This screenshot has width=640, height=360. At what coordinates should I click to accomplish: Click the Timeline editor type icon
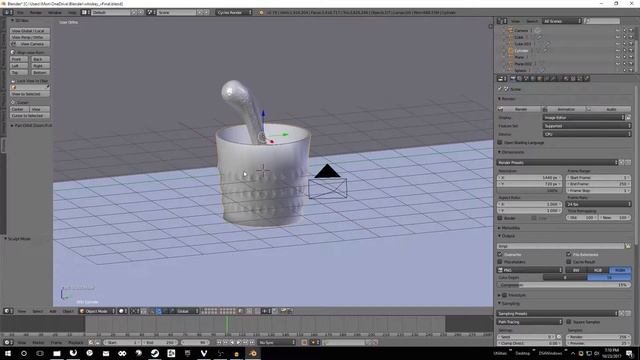[7, 342]
